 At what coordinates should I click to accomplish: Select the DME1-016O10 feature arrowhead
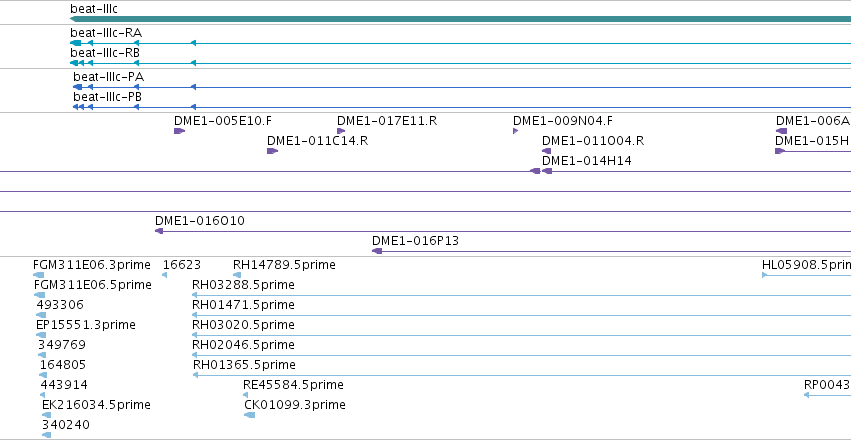[x=159, y=231]
